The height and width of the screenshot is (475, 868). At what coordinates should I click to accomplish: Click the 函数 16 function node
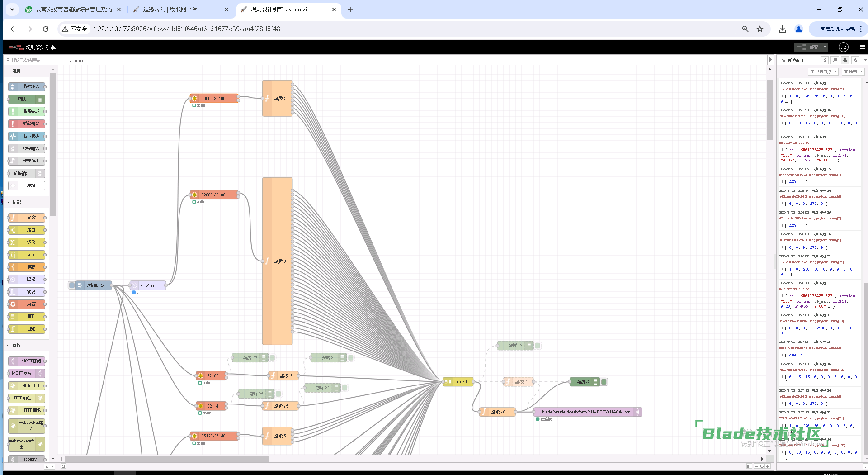498,412
